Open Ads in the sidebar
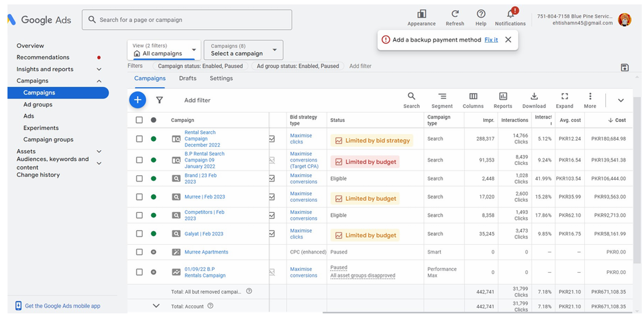Screen dimensions: 644x316 pyautogui.click(x=29, y=116)
